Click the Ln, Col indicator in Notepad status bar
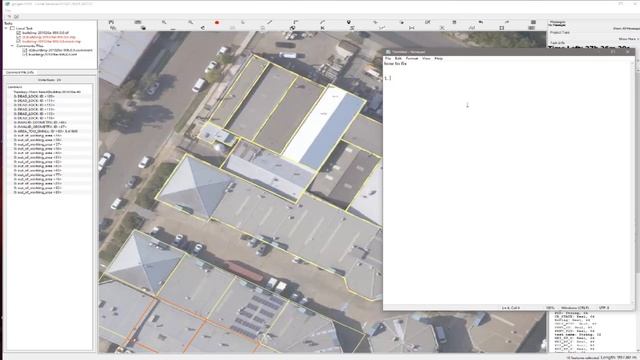This screenshot has height=360, width=640. click(511, 307)
